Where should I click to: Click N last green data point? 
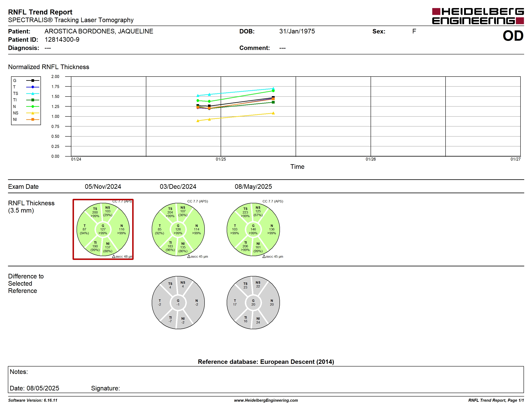click(273, 91)
